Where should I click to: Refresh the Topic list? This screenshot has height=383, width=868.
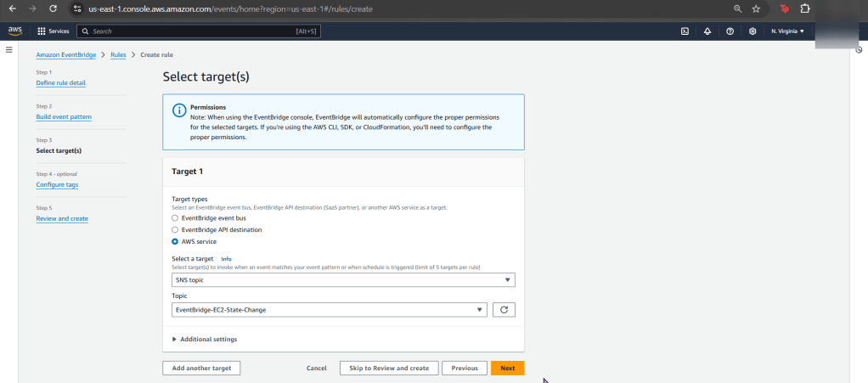504,310
